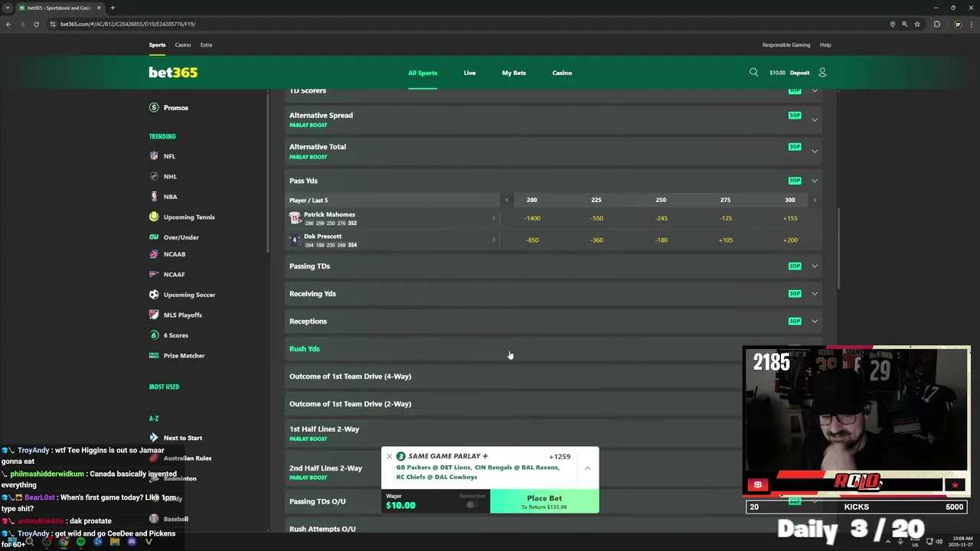
Task: Open the Prize Matcher icon
Action: [154, 355]
